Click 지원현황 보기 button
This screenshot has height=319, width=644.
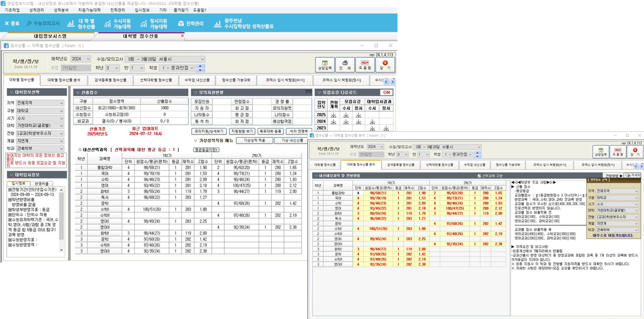coord(242,131)
